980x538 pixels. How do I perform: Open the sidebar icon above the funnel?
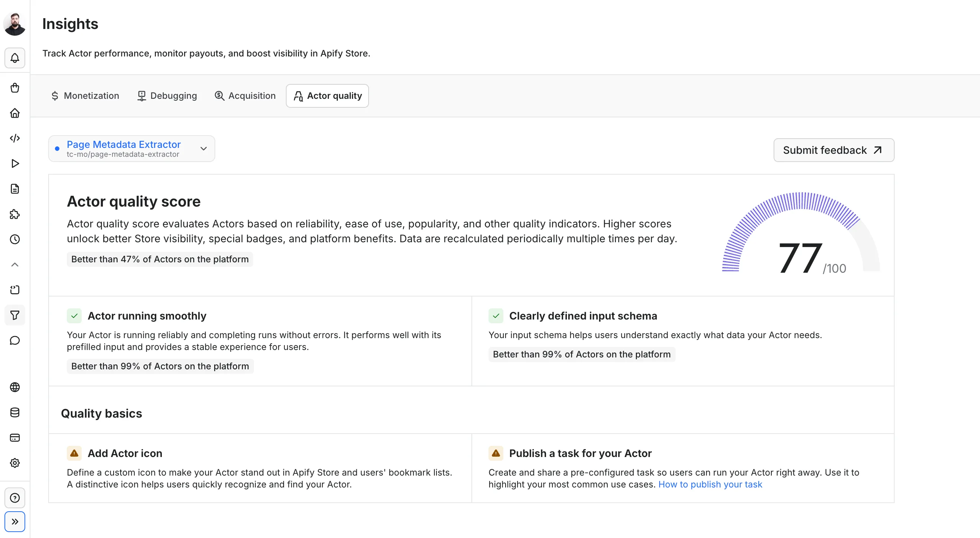(15, 290)
